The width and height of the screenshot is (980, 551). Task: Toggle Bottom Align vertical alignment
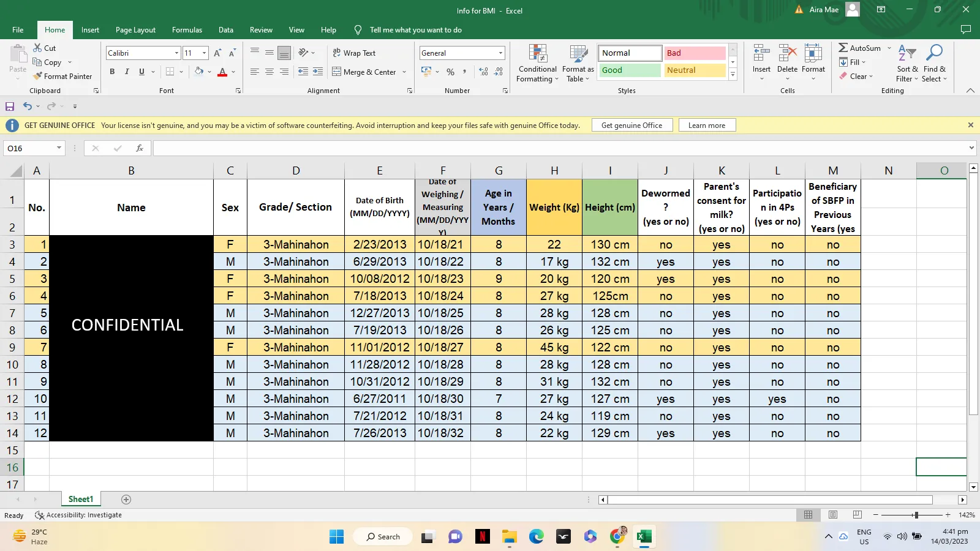284,53
